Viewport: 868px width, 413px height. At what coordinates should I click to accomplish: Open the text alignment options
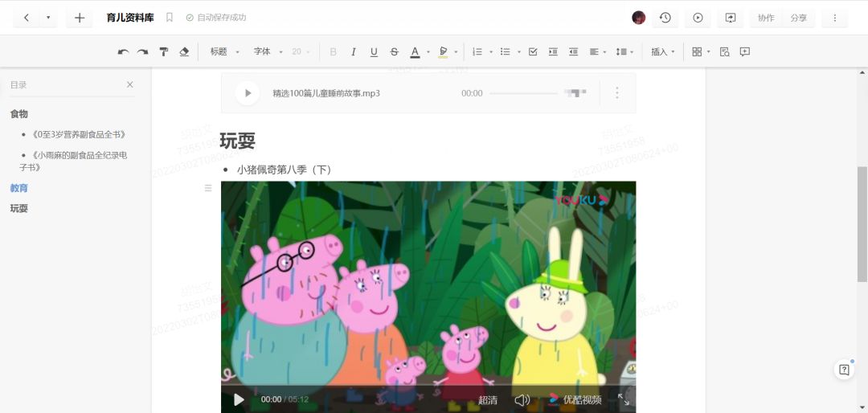pyautogui.click(x=597, y=51)
